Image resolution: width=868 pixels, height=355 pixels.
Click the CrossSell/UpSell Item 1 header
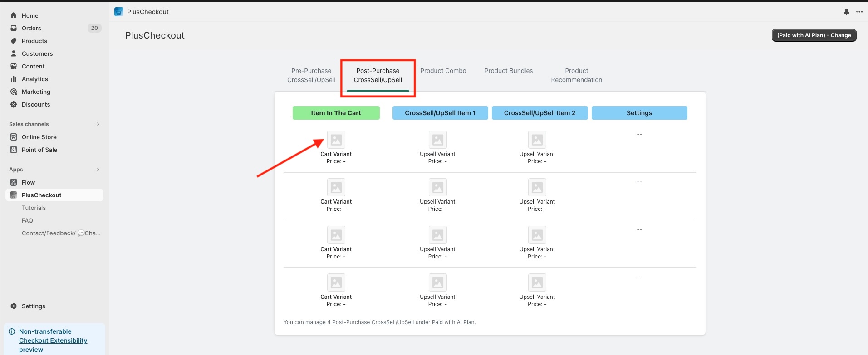pos(440,113)
